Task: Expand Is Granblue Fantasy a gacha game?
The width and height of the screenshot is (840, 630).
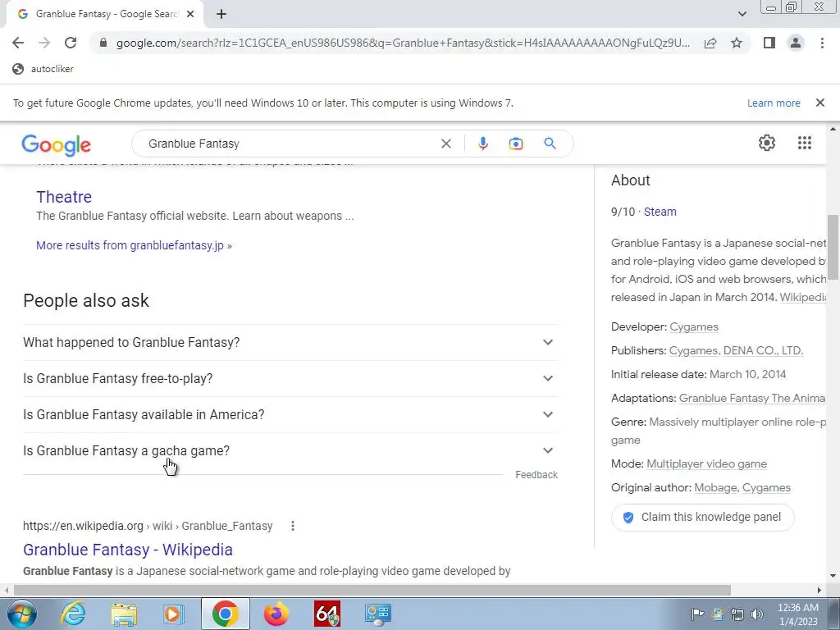Action: (x=290, y=450)
